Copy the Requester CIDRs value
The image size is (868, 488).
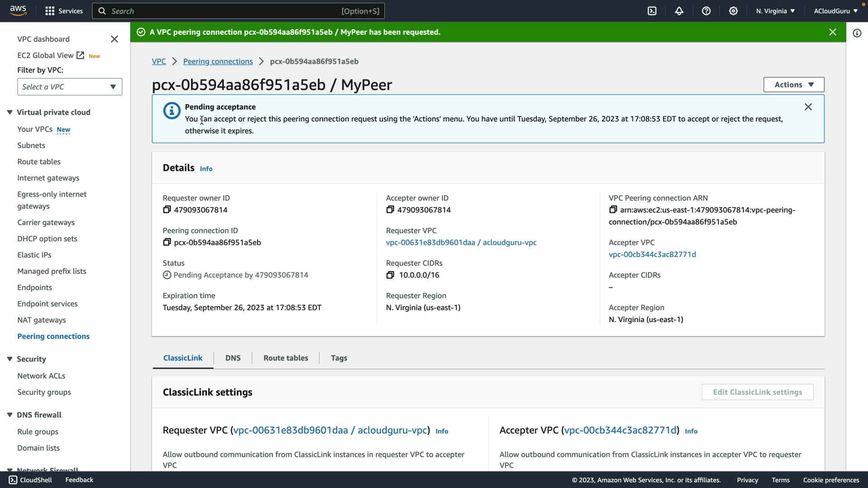pyautogui.click(x=390, y=275)
